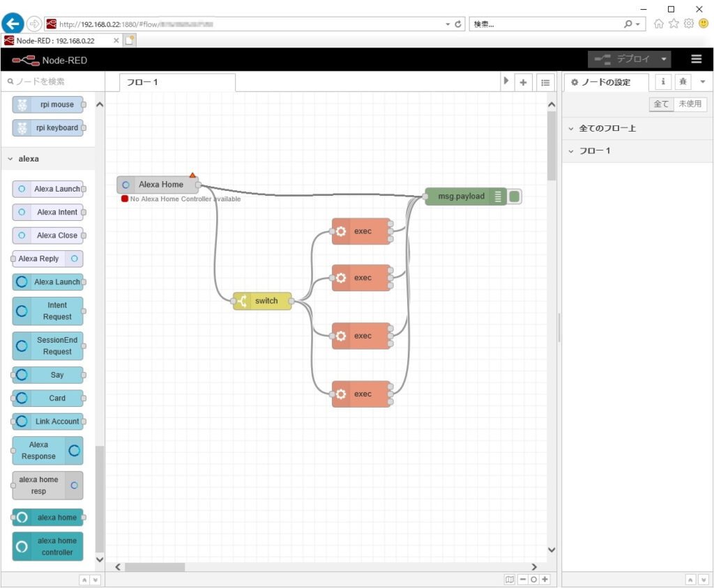Zoom in on the flow canvas

coord(545,580)
